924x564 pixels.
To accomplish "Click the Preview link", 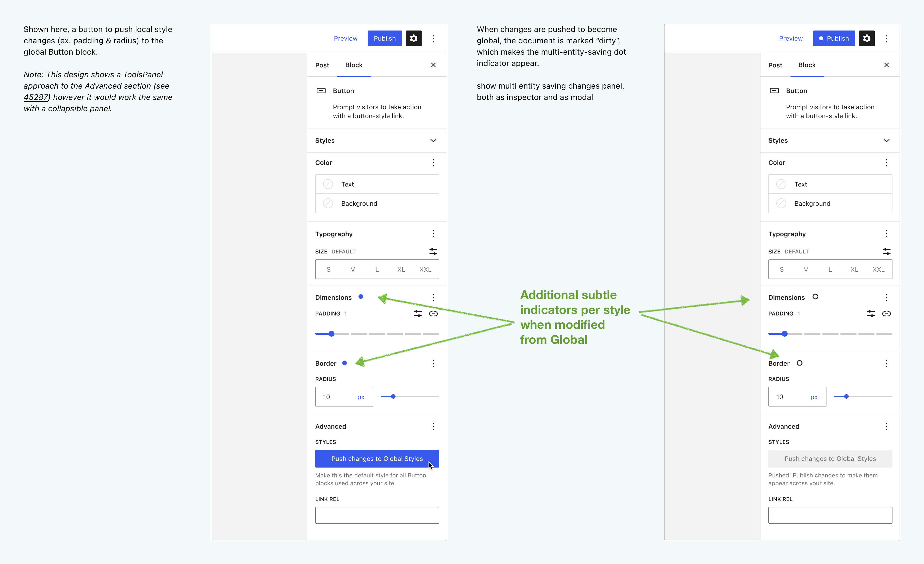I will [346, 38].
